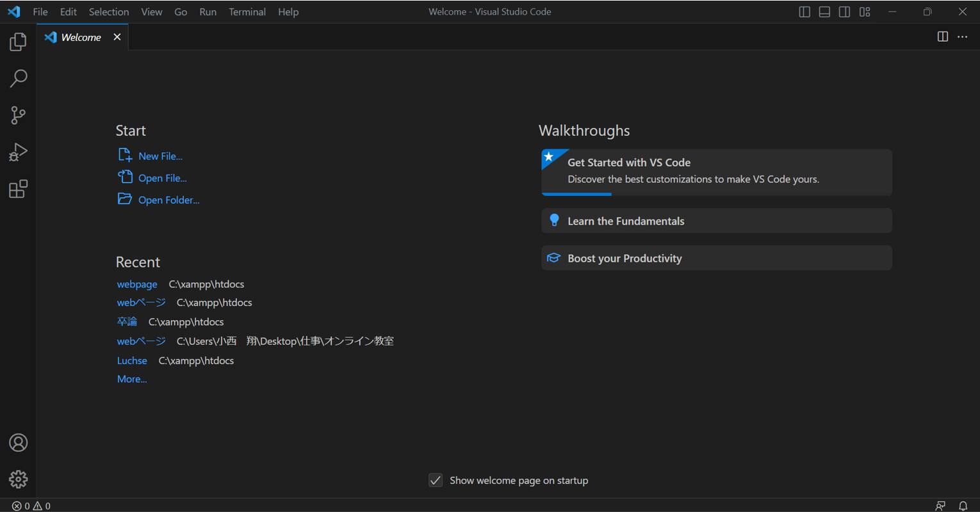Open the Run menu
The width and height of the screenshot is (980, 512).
[x=208, y=12]
